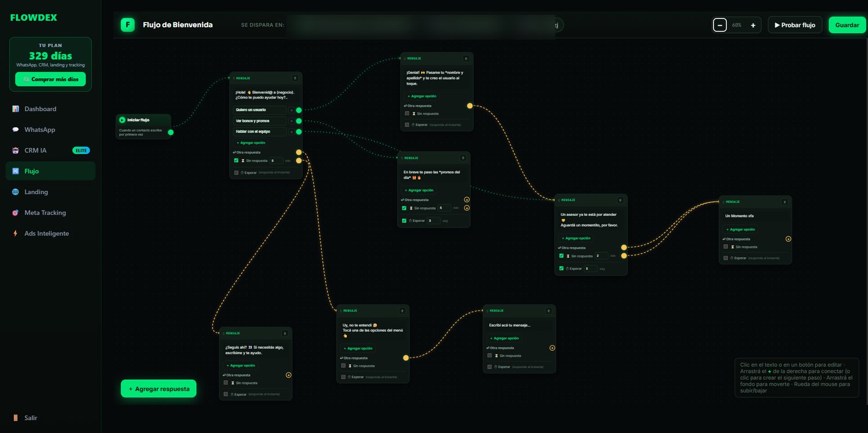Click 'Otra respuesta' plus connector on '¿Seguís ahí?' node
868x433 pixels.
click(x=288, y=375)
